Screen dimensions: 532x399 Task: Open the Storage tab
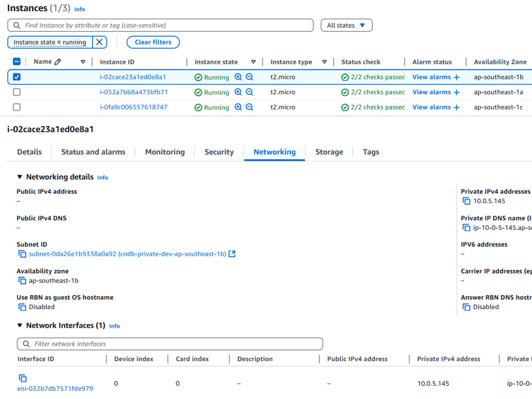tap(329, 152)
